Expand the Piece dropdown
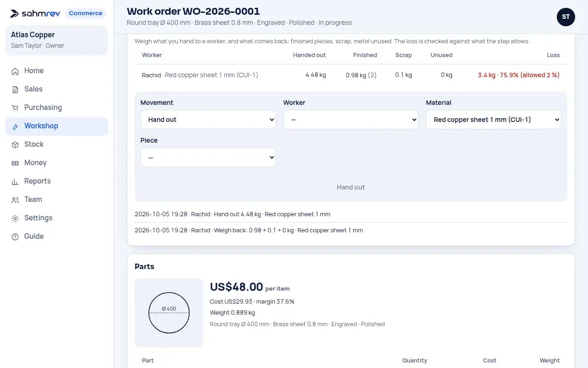The height and width of the screenshot is (368, 588). coord(208,157)
